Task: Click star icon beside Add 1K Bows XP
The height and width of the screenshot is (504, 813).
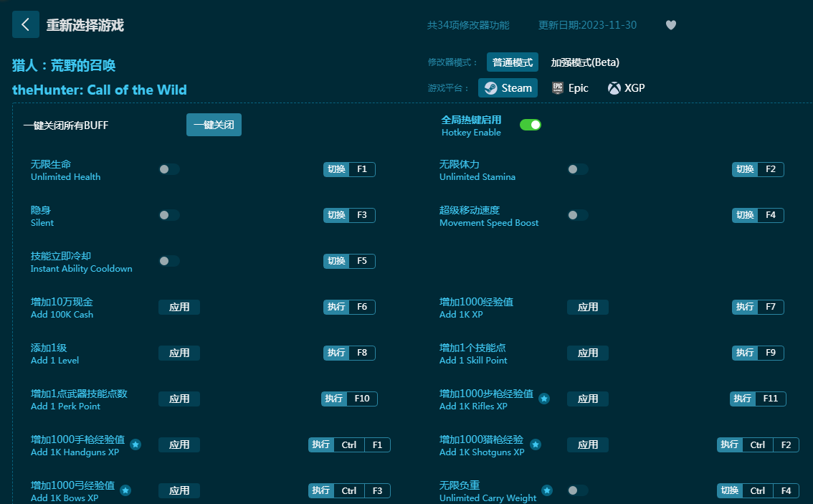Action: click(125, 490)
